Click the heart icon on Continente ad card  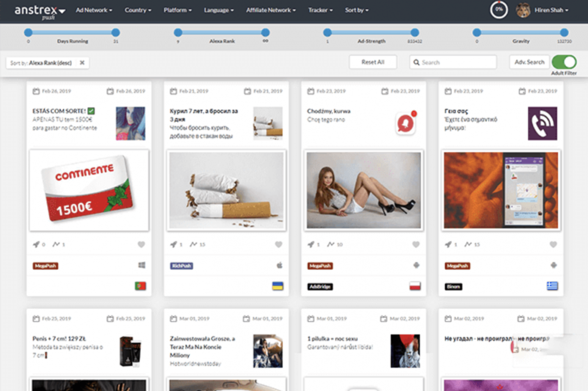point(141,244)
